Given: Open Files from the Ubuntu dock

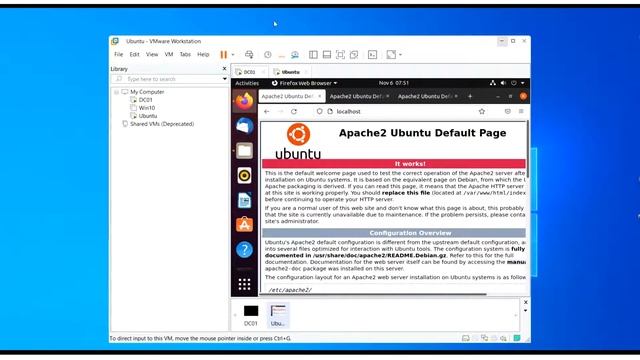Looking at the screenshot, I should pos(244,151).
